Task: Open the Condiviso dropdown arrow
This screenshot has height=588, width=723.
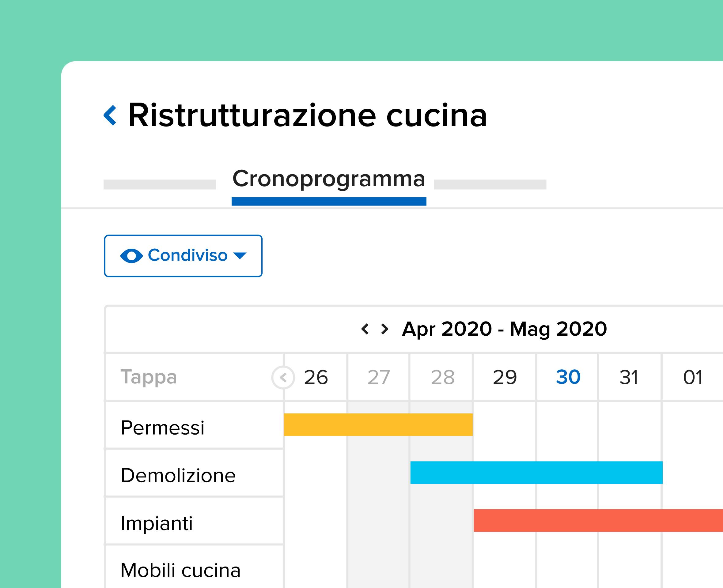Action: tap(240, 256)
